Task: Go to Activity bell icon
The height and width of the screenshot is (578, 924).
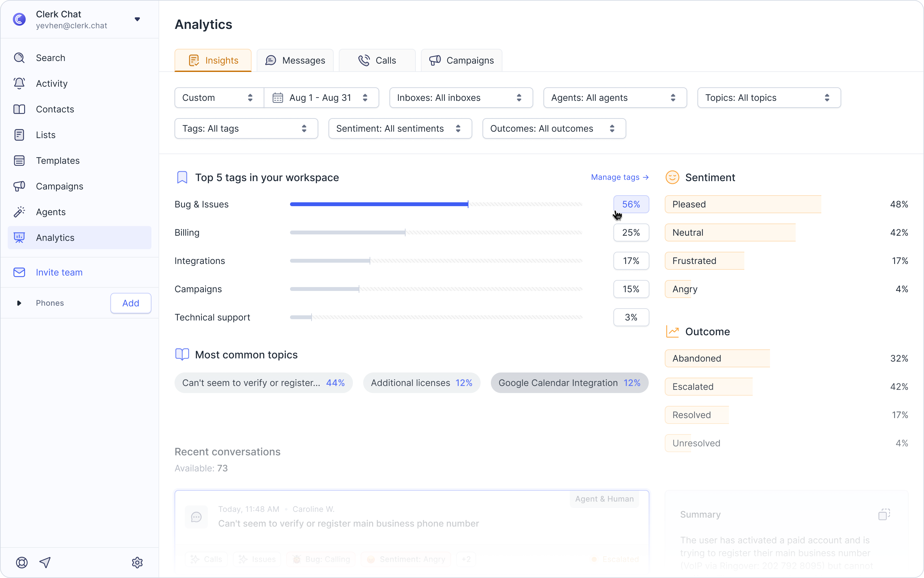Action: pyautogui.click(x=20, y=83)
